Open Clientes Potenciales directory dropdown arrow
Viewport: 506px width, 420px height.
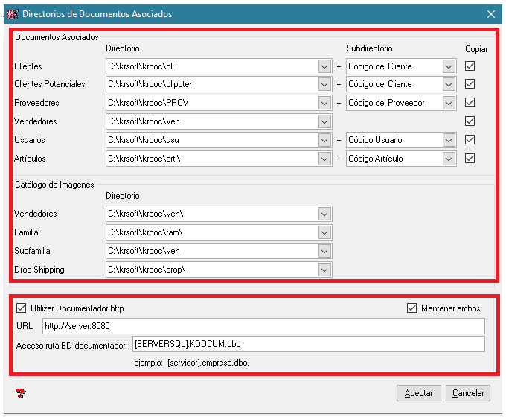tap(324, 84)
